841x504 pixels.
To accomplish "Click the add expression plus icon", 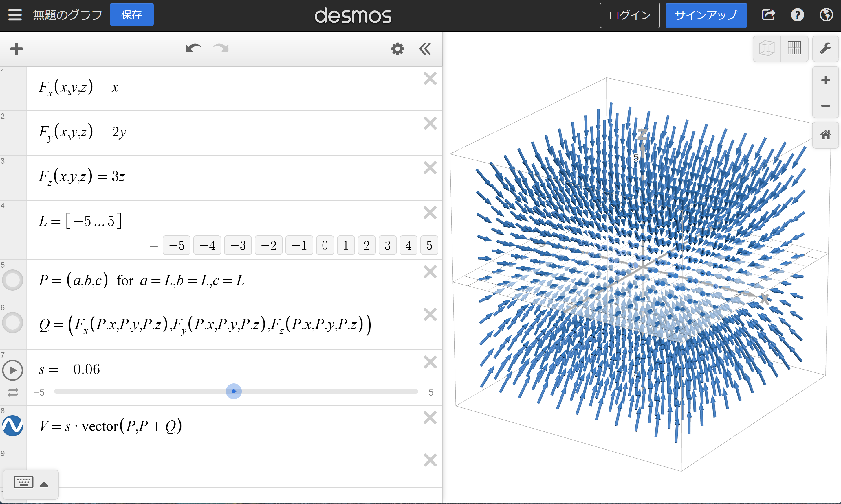I will [x=16, y=49].
